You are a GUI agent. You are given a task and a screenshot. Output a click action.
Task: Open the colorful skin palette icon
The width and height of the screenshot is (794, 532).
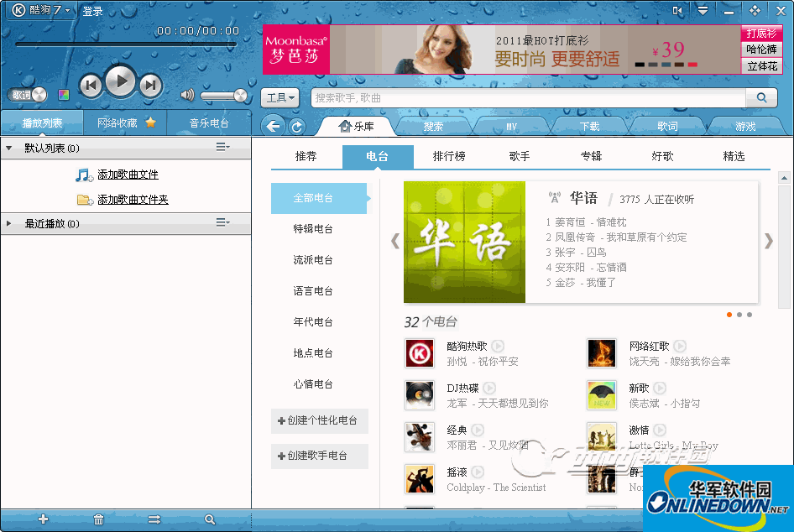click(x=64, y=95)
